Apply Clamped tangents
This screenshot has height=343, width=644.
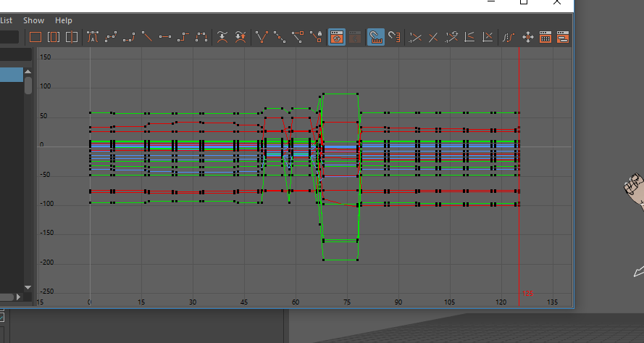point(129,38)
